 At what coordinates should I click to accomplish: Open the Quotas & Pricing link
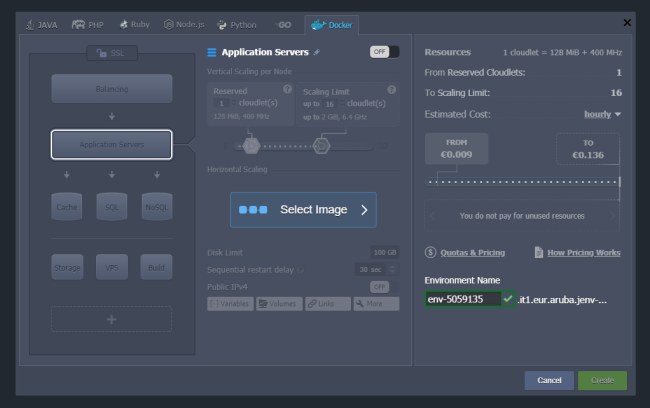tap(465, 253)
